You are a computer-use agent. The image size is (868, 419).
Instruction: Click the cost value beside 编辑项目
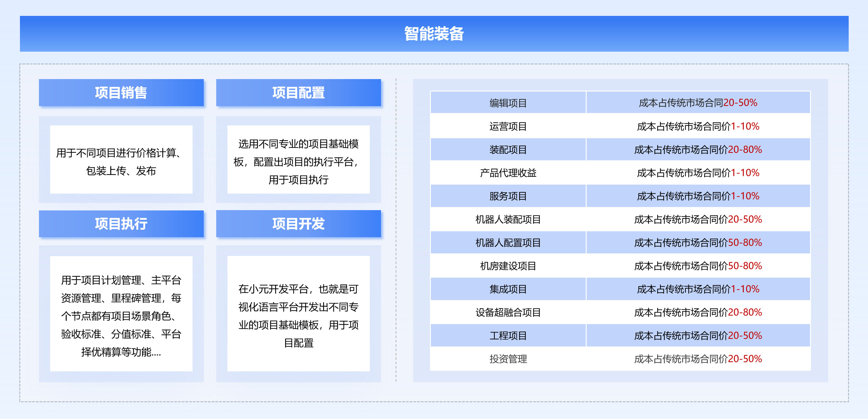698,103
